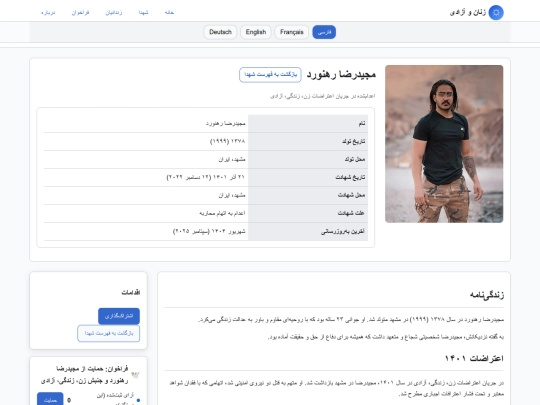540x405 pixels.
Task: Click the اقدامات sidebar heading
Action: point(131,292)
